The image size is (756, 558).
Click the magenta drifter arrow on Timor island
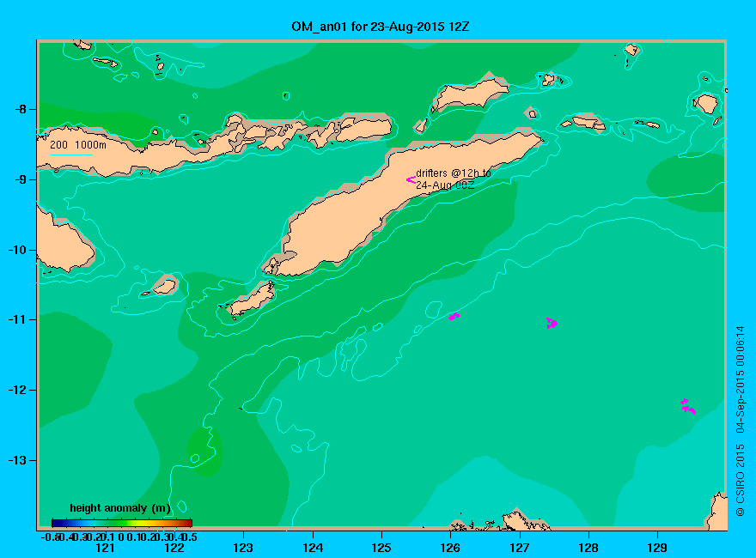pos(411,179)
